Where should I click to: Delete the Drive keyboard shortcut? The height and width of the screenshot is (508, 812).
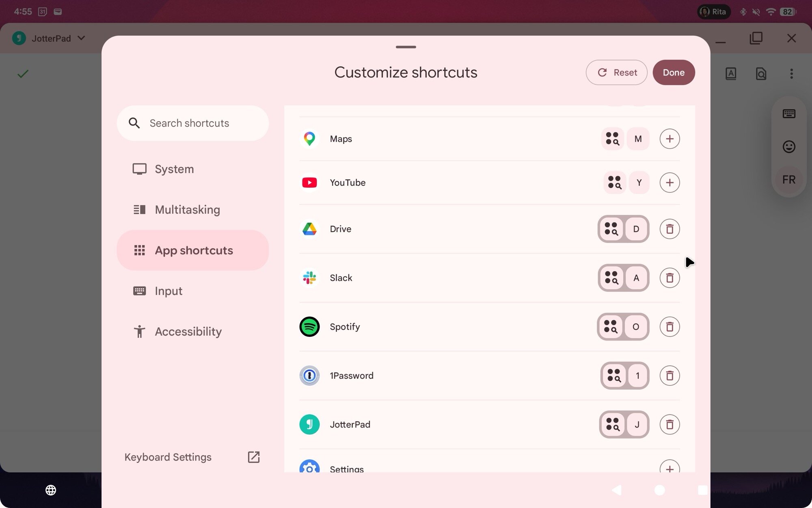(670, 229)
